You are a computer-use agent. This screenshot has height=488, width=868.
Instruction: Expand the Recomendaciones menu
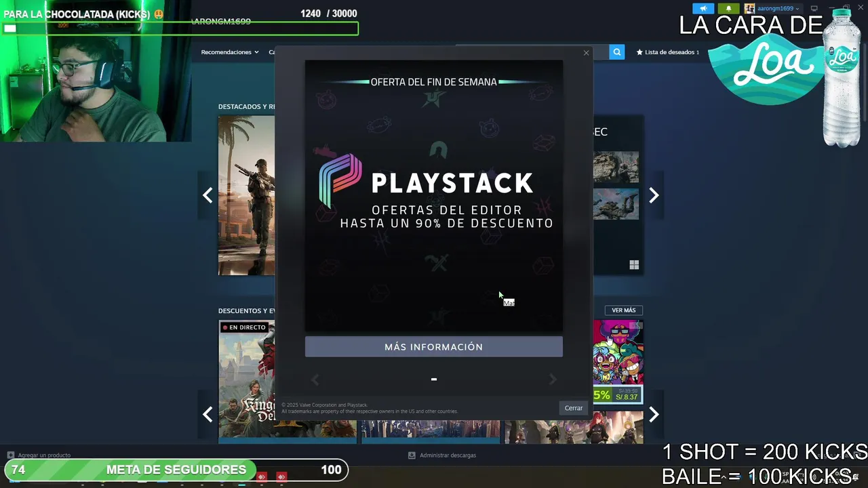point(230,52)
